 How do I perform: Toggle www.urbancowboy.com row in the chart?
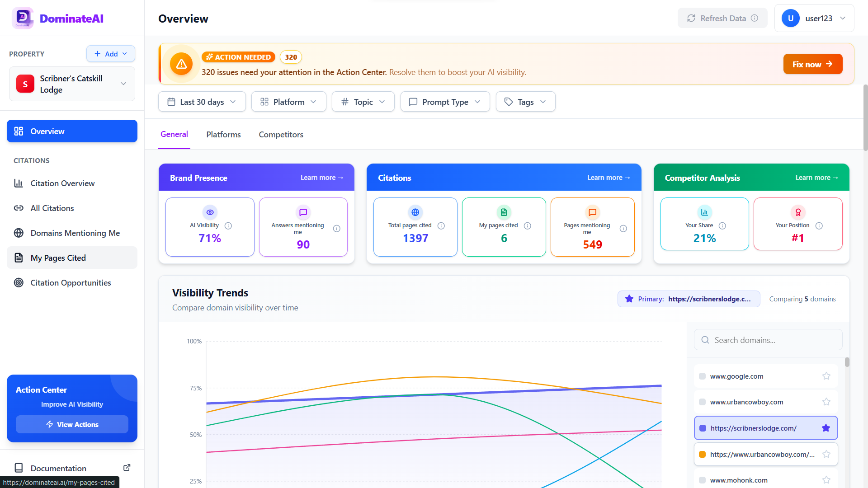(766, 402)
